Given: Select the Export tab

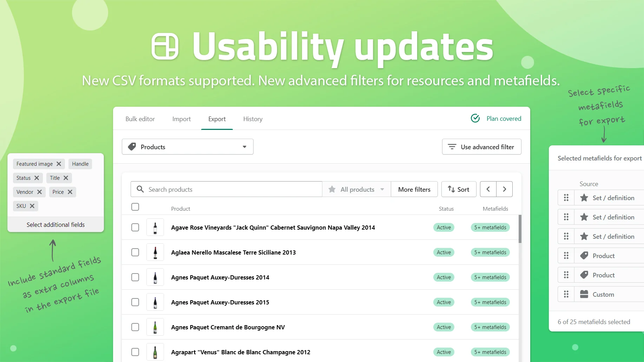Looking at the screenshot, I should [x=217, y=119].
